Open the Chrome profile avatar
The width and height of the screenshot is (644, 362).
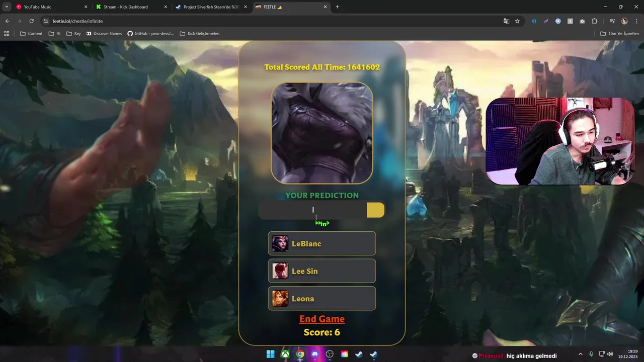(x=624, y=21)
